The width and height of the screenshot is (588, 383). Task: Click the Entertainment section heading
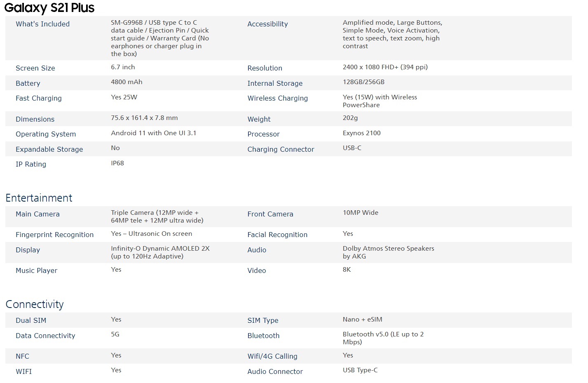pos(39,198)
